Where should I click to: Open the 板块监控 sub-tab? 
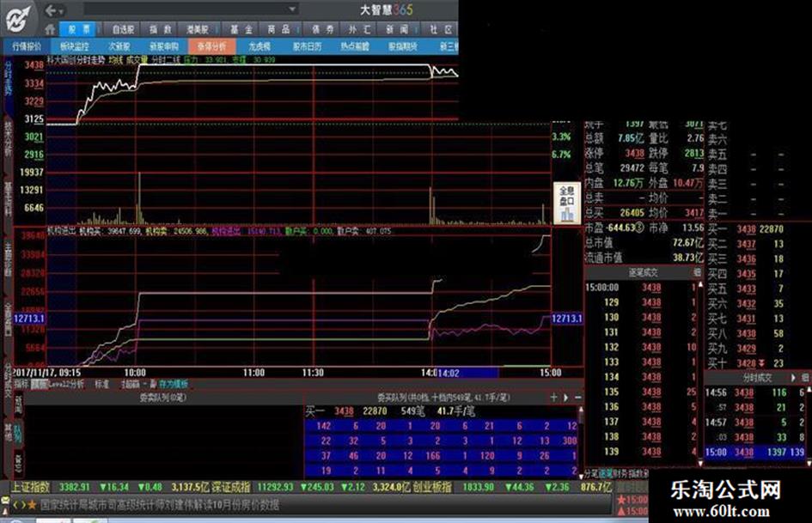(x=74, y=46)
